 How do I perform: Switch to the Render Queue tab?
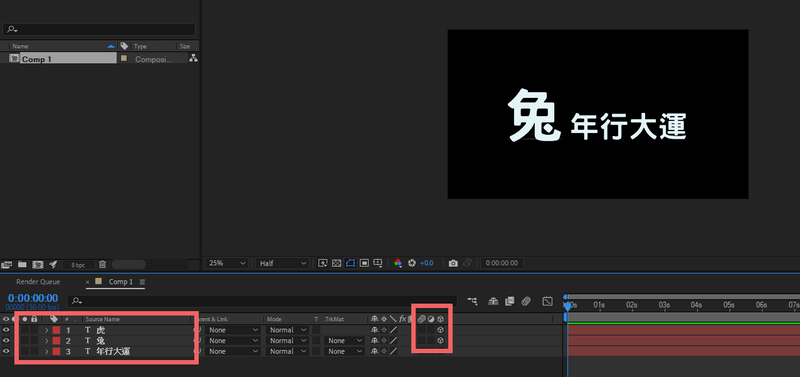click(38, 282)
